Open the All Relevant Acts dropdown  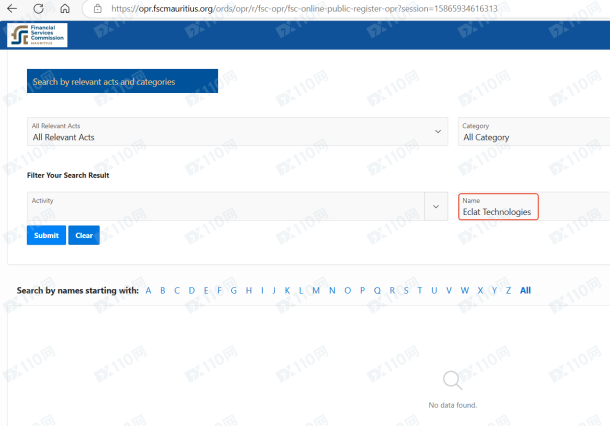click(237, 131)
